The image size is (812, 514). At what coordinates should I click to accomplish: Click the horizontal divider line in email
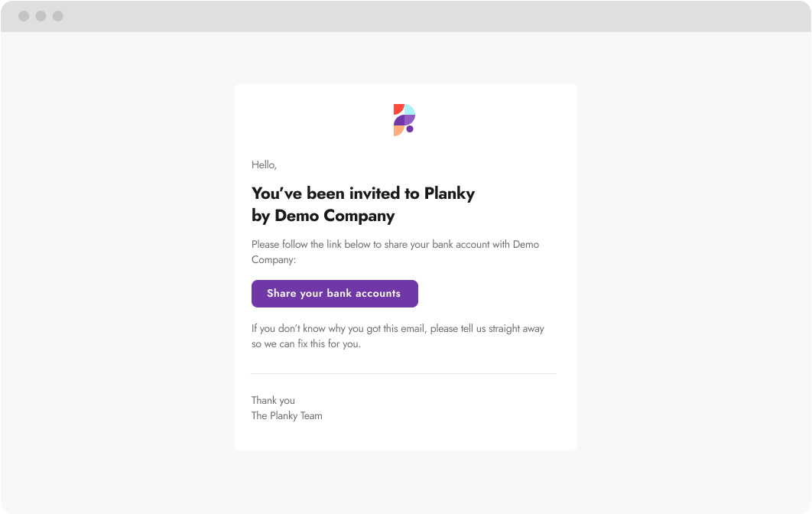[404, 373]
